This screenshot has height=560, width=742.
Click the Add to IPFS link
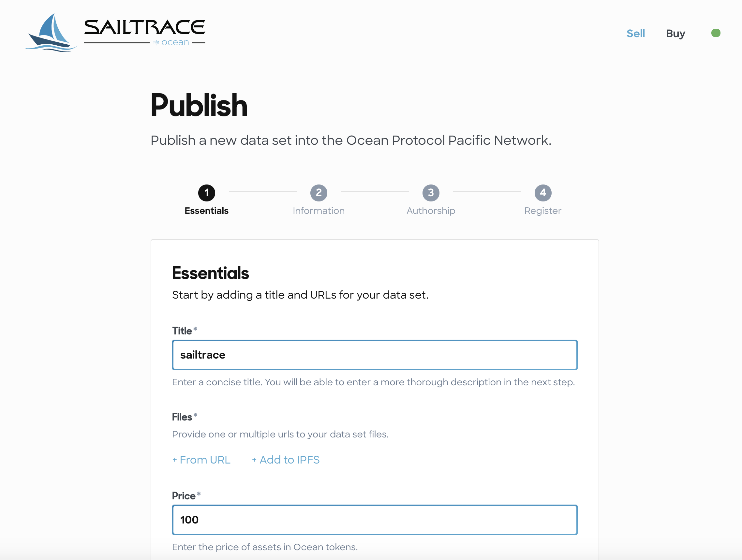pos(286,460)
